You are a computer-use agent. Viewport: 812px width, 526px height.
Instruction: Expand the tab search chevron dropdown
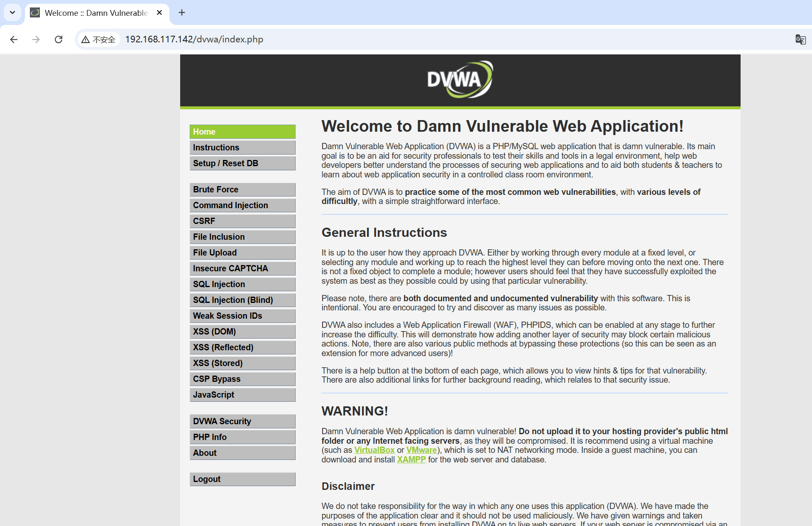click(x=12, y=12)
